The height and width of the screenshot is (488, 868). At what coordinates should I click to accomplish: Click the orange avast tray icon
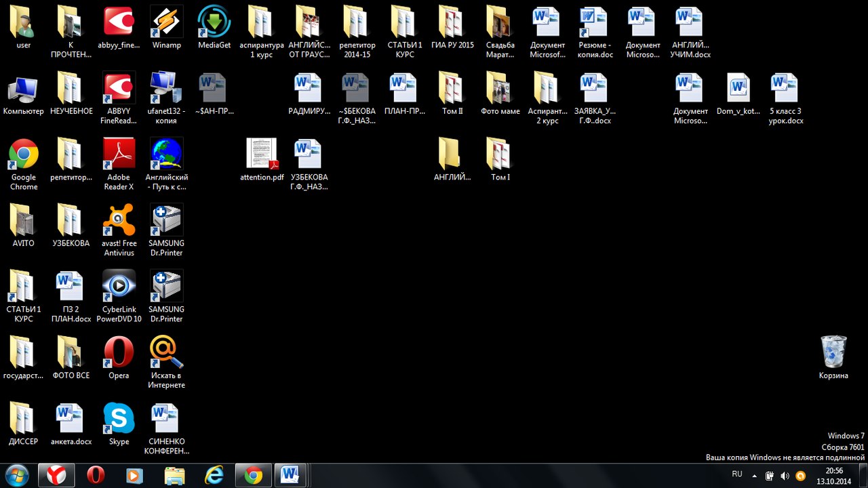[x=800, y=476]
